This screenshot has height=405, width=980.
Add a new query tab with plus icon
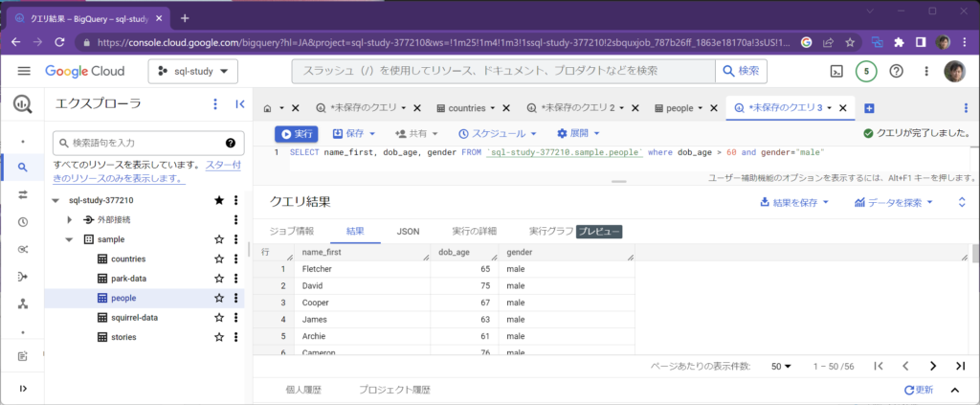(x=869, y=108)
